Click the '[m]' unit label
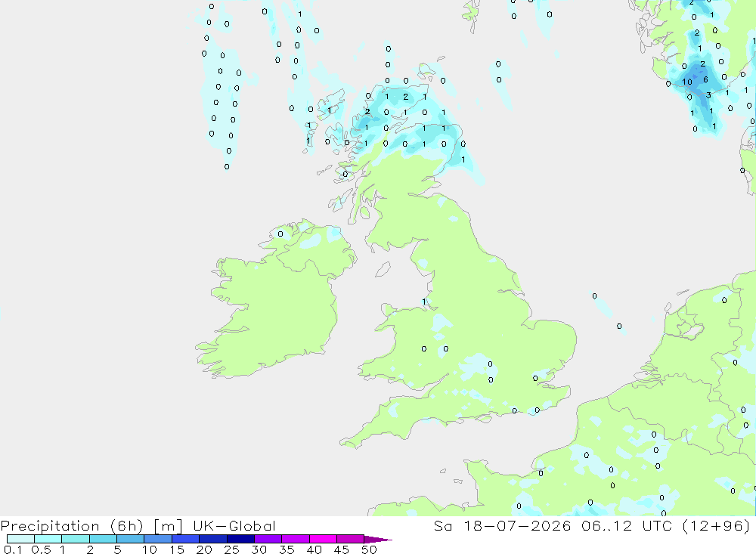Image resolution: width=756 pixels, height=554 pixels. point(168,525)
